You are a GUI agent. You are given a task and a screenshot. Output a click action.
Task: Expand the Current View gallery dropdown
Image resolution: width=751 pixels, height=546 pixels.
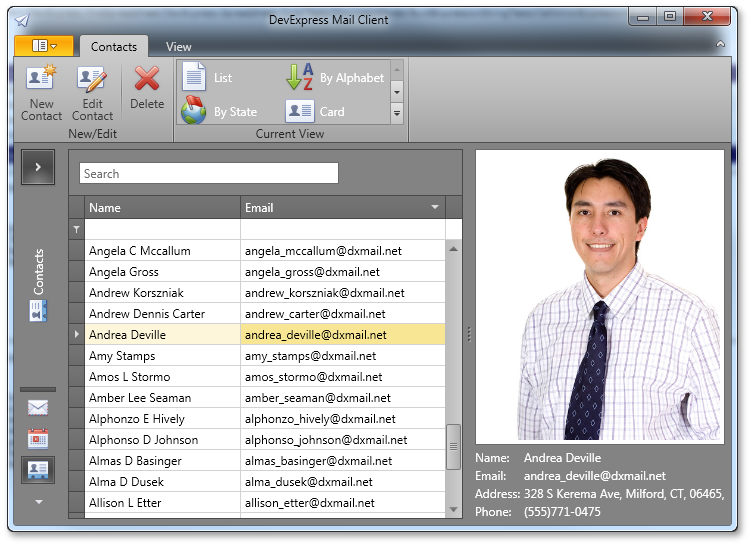[x=397, y=113]
